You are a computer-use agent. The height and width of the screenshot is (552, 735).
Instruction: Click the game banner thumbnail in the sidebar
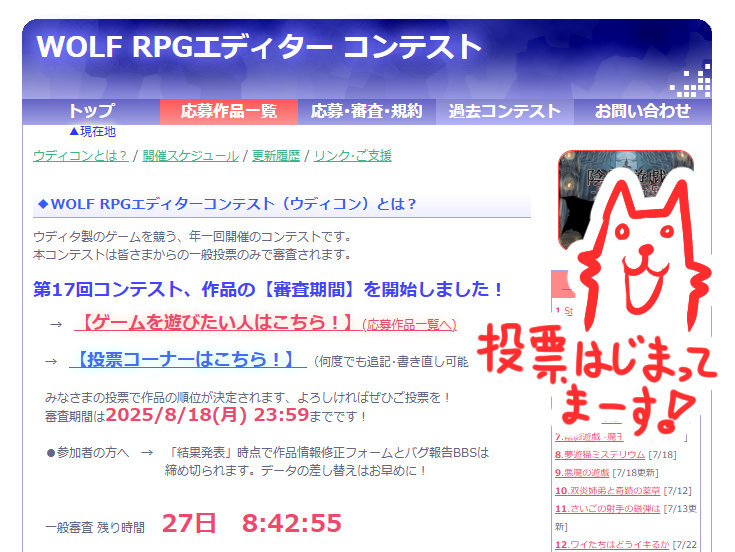626,201
